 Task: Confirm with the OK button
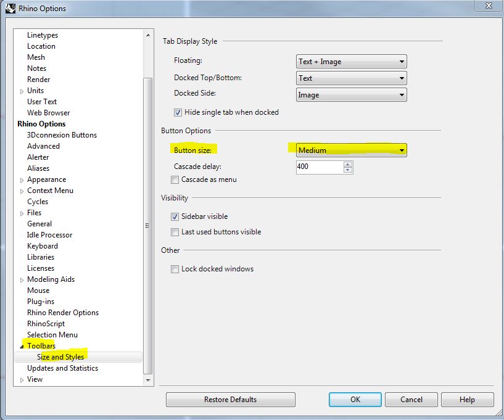(355, 400)
